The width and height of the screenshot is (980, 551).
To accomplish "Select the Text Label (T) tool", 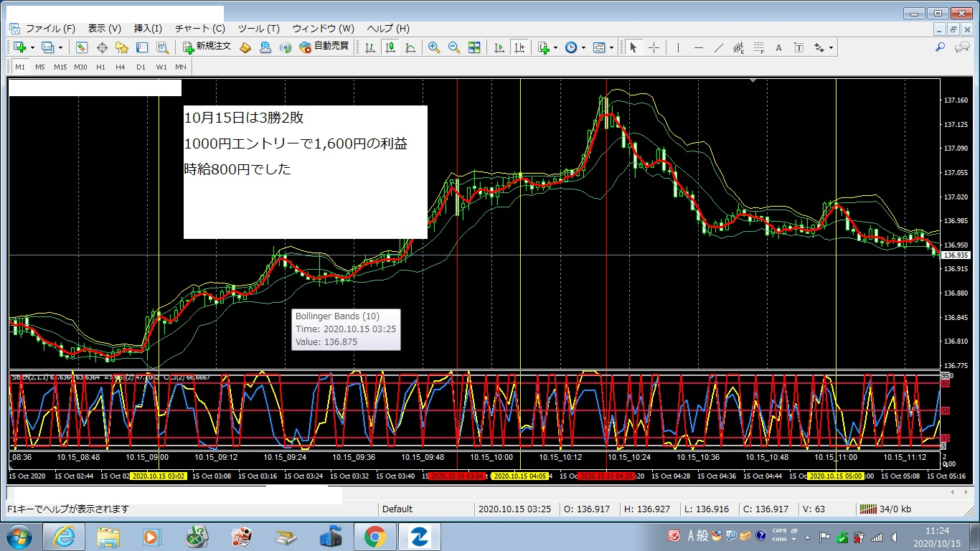I will click(x=798, y=47).
